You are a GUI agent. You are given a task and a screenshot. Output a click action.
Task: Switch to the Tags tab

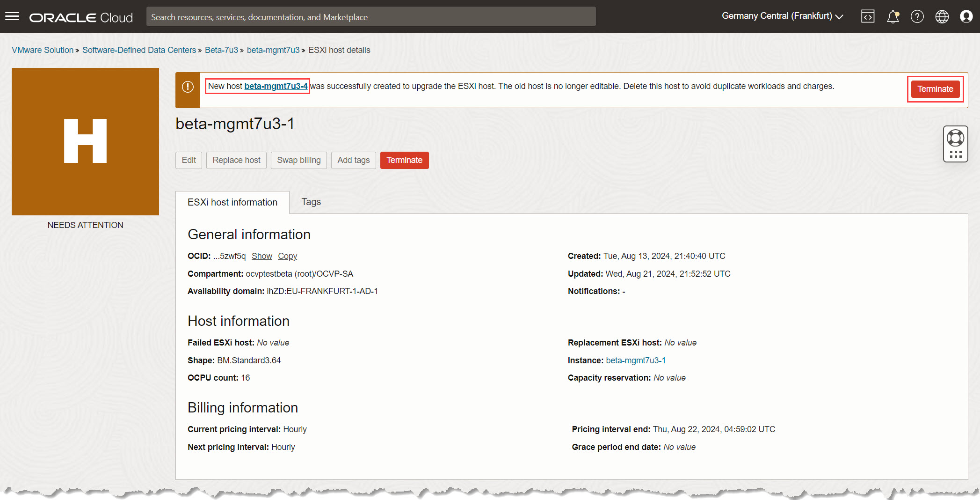[311, 202]
